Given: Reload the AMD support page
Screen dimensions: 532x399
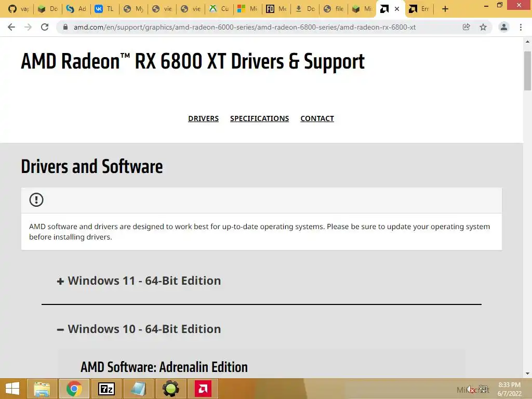Looking at the screenshot, I should click(45, 27).
